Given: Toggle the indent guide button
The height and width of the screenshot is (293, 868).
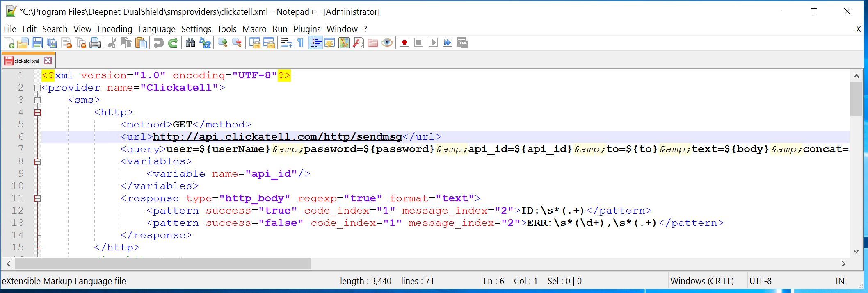Looking at the screenshot, I should [315, 43].
